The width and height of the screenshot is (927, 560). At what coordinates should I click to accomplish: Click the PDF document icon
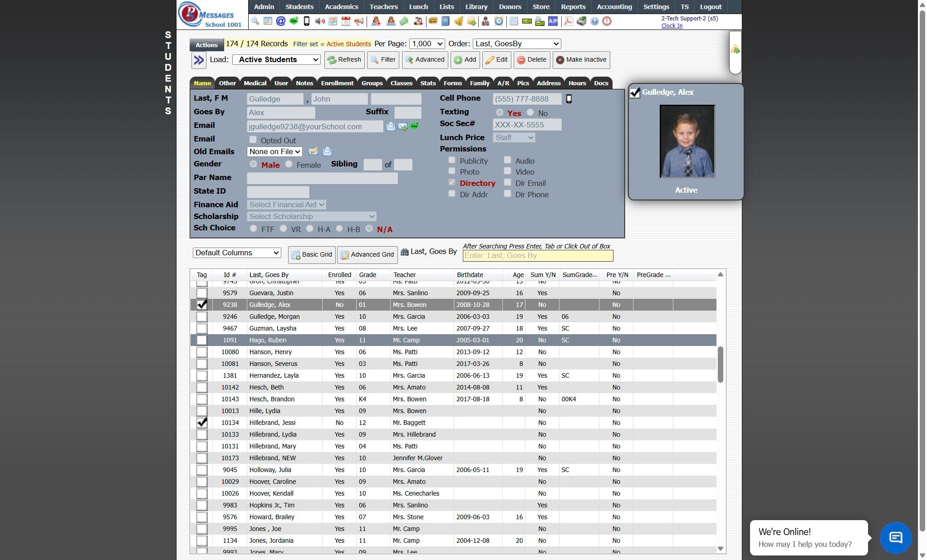[x=569, y=21]
